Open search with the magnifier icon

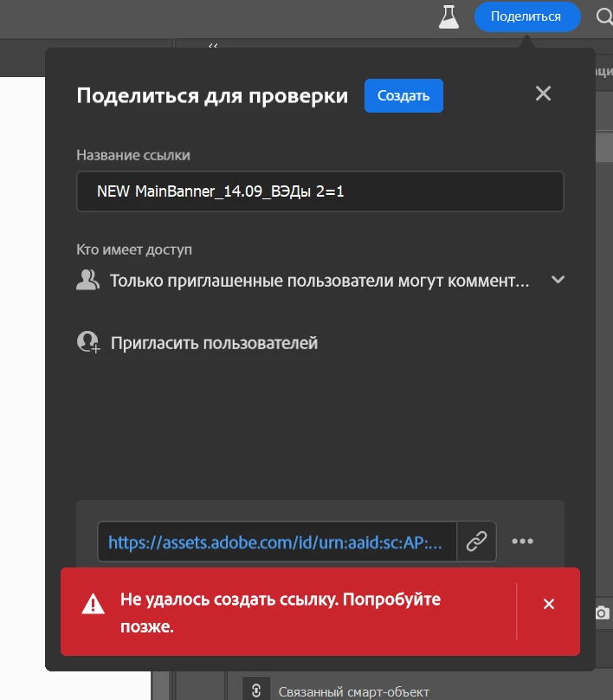click(604, 17)
